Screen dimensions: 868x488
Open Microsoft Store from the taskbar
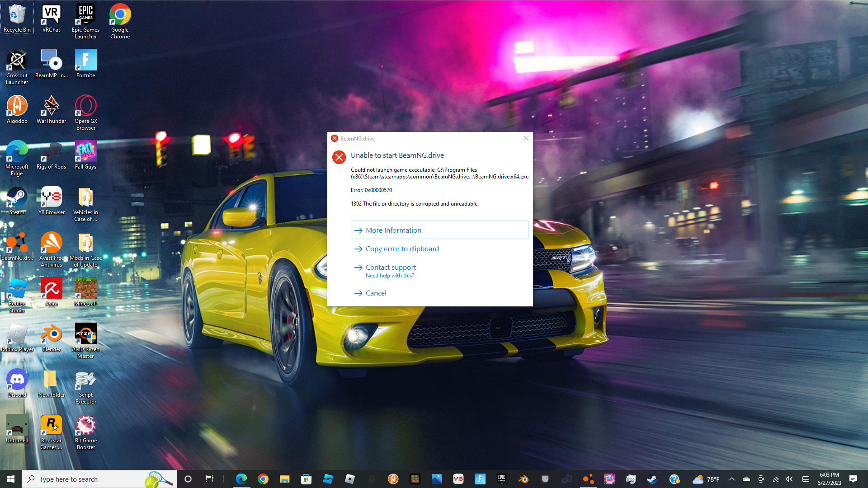307,479
